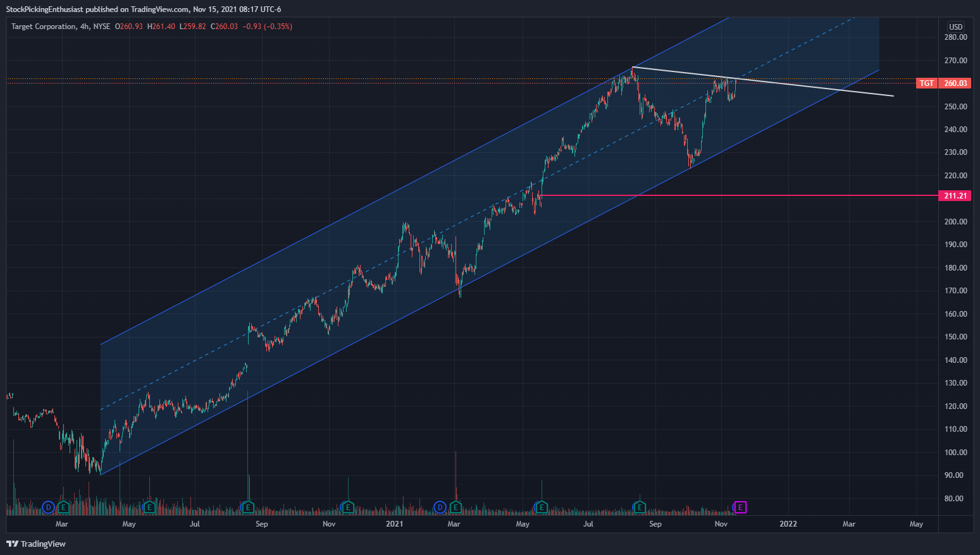Select the pink horizontal line at 211.21

[x=740, y=195]
